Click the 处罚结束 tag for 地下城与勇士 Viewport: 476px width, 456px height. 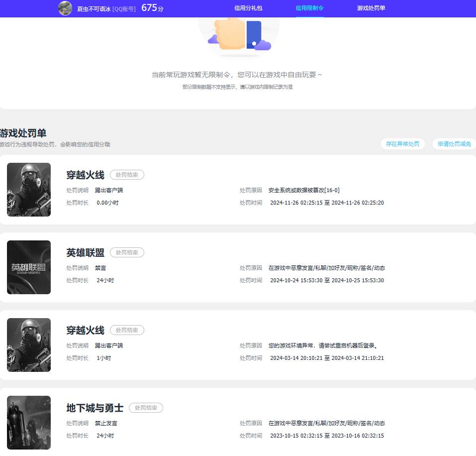coord(146,407)
